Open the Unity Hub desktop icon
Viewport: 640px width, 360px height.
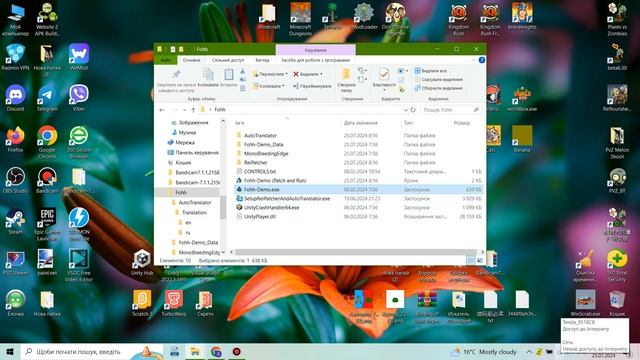tap(142, 262)
